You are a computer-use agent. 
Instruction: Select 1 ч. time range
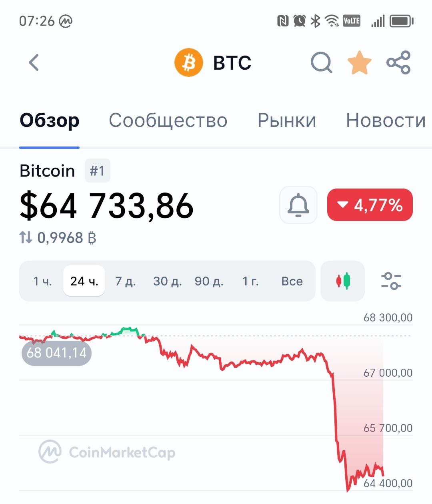click(42, 281)
